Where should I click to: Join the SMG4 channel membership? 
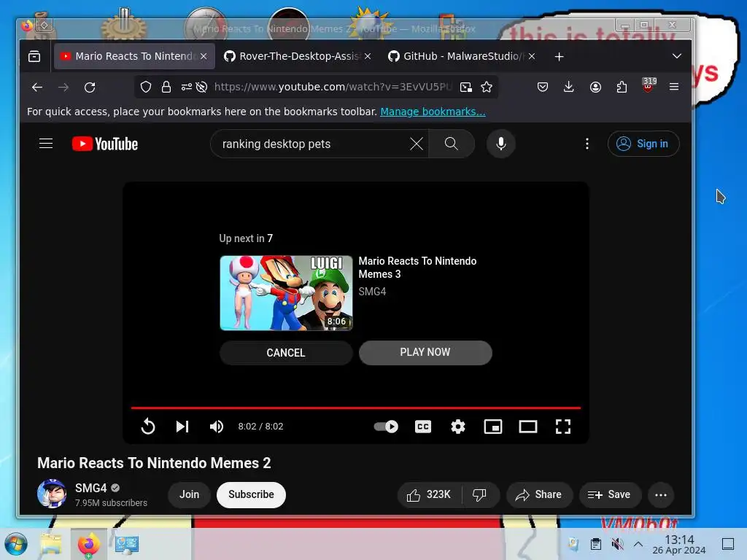(189, 495)
